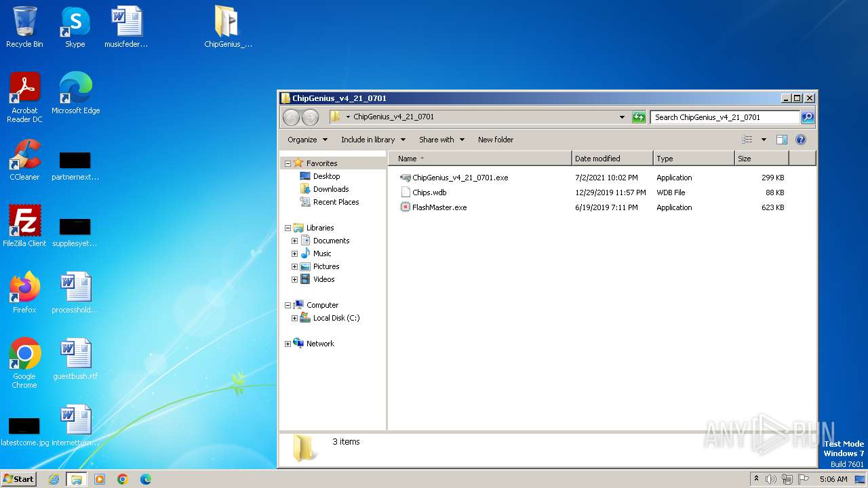Viewport: 868px width, 488px height.
Task: Click Windows Explorer taskbar button
Action: 77,479
